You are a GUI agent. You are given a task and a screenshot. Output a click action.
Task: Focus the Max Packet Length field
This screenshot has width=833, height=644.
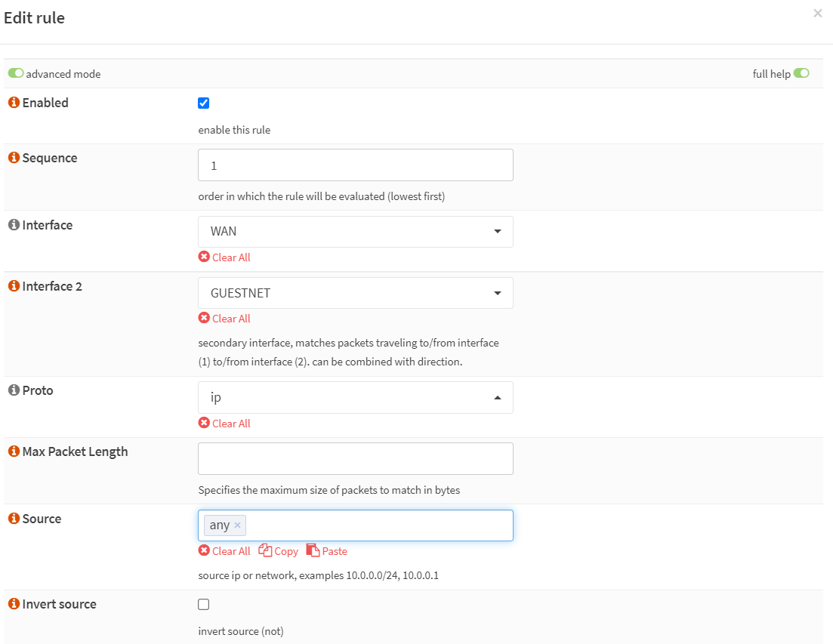pyautogui.click(x=355, y=458)
